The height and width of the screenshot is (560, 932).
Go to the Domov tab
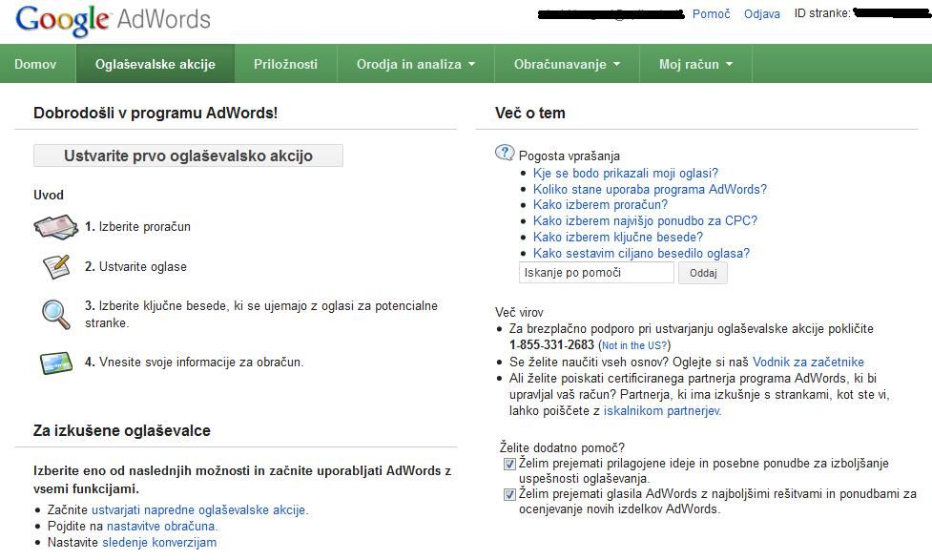tap(35, 65)
